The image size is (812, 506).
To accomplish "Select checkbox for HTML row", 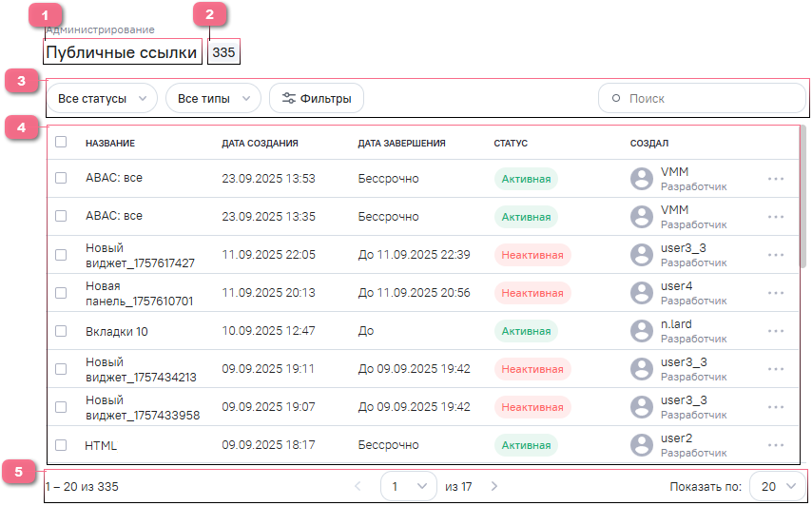I will (x=61, y=445).
